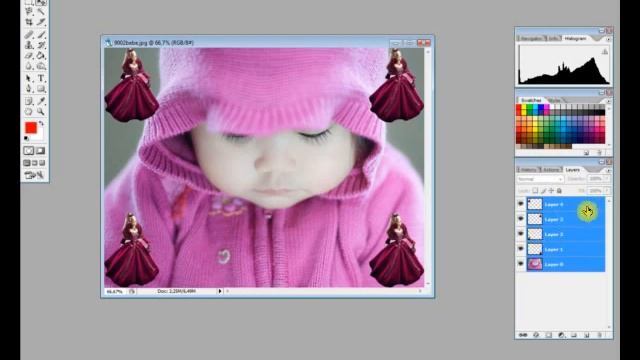Hide Layer 1 with its eye icon
The image size is (640, 360).
coord(521,249)
